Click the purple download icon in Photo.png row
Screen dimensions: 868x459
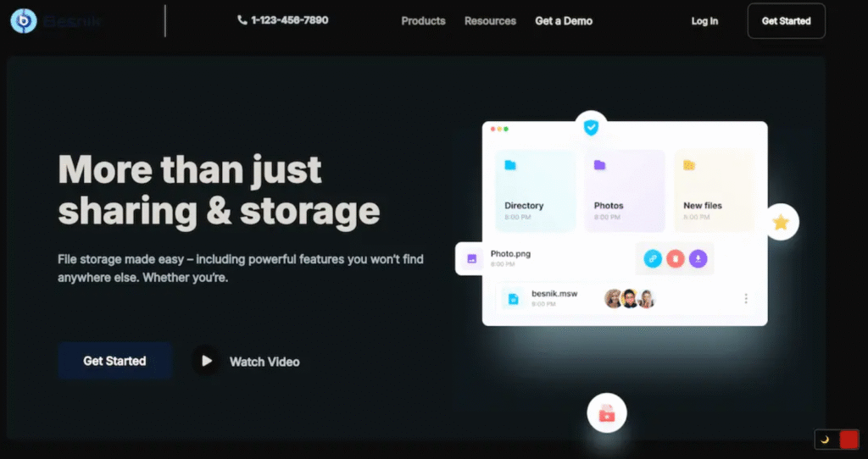pyautogui.click(x=698, y=258)
